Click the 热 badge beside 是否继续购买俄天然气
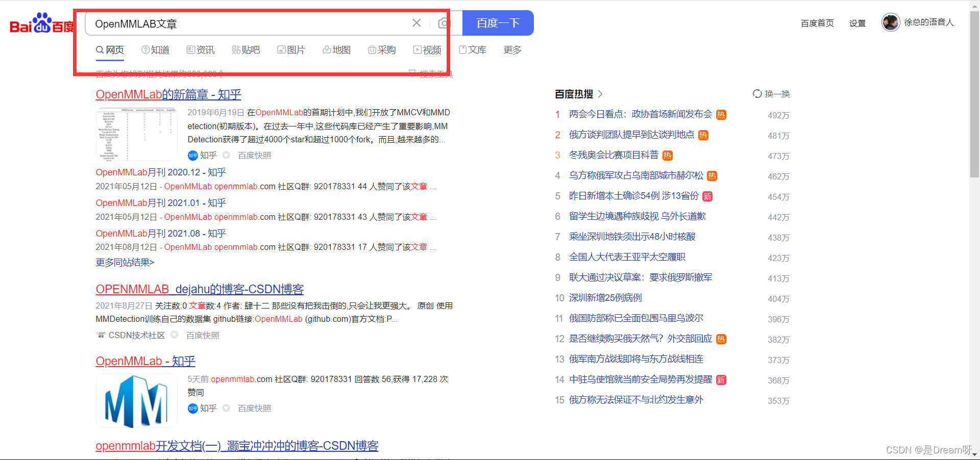This screenshot has width=980, height=460. tap(721, 339)
